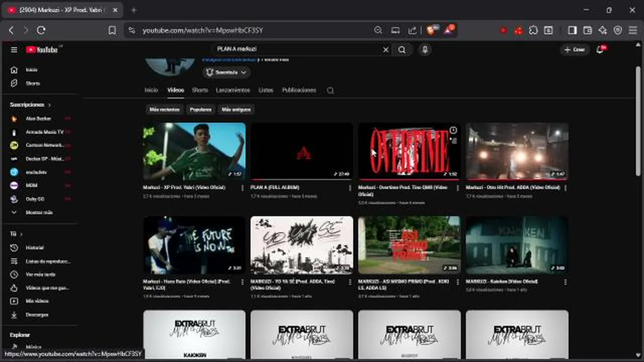
Task: Open options for Kaioken video
Action: tap(566, 282)
